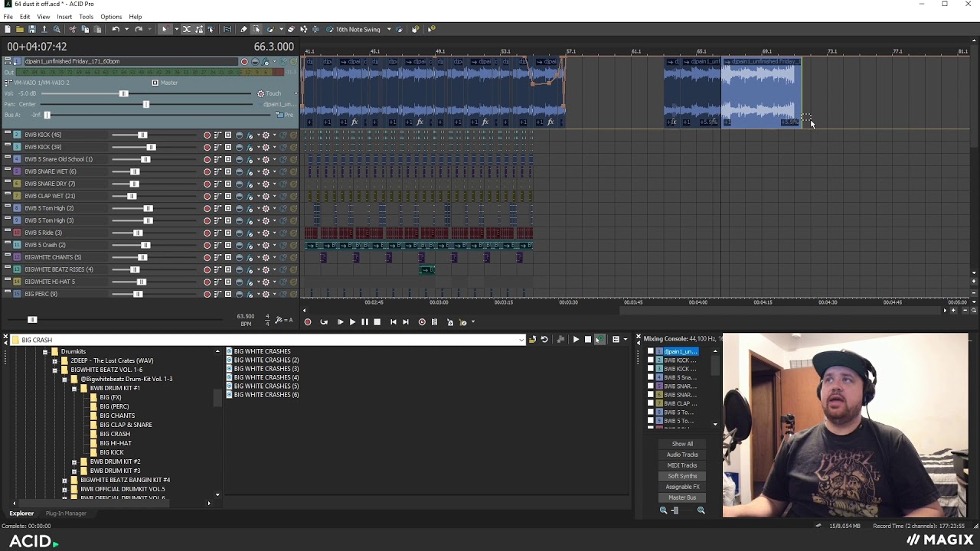Open the Insert menu

pyautogui.click(x=64, y=17)
